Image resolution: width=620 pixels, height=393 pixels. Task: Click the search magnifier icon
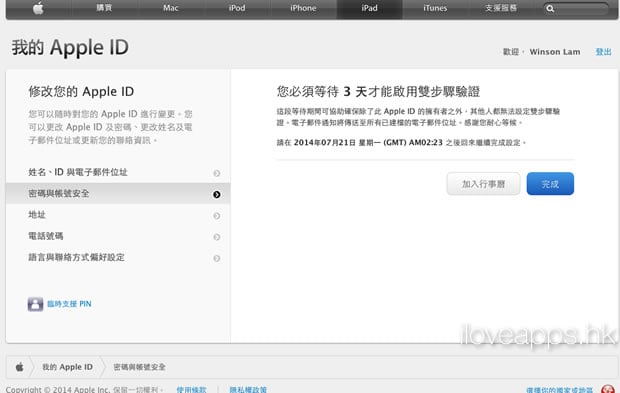[550, 9]
